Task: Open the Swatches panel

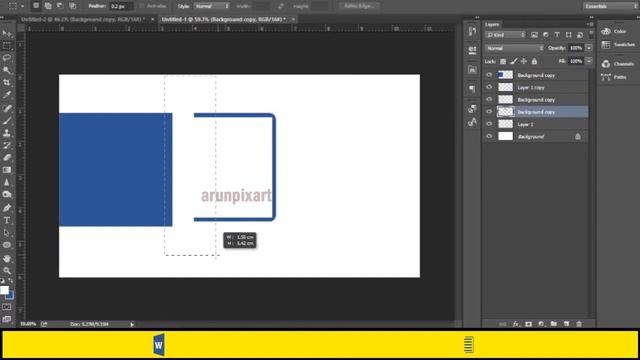Action: coord(618,44)
